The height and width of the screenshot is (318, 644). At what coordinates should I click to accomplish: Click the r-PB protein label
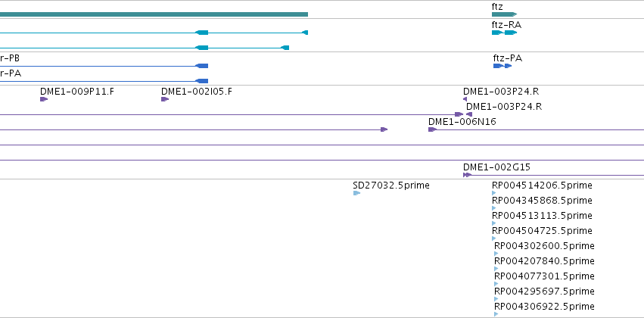click(10, 58)
